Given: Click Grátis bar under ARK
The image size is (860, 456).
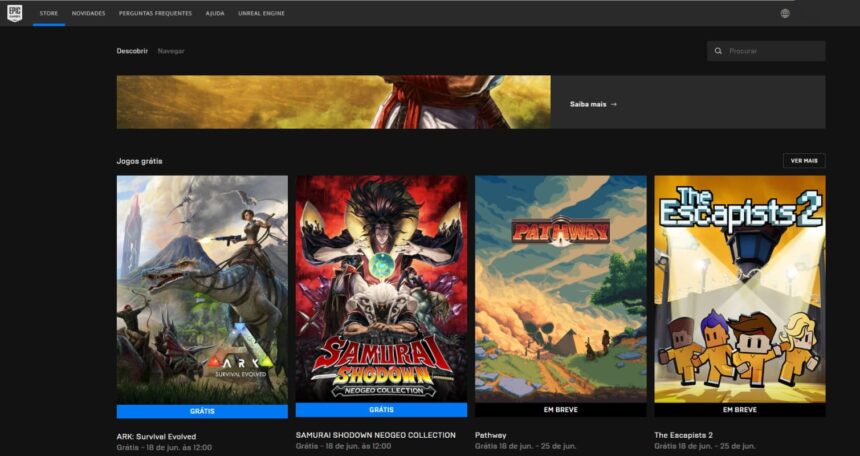Looking at the screenshot, I should [x=202, y=412].
